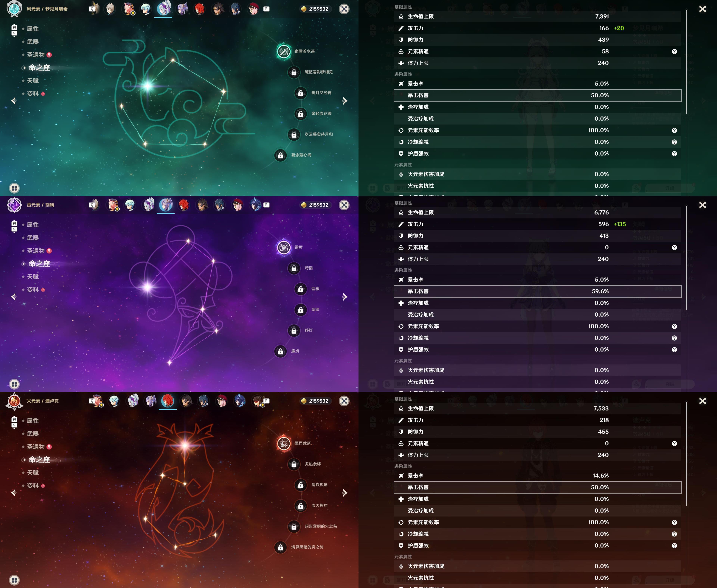Click the scrollbar in the 生命值上限 6,776 stats list

(687, 258)
